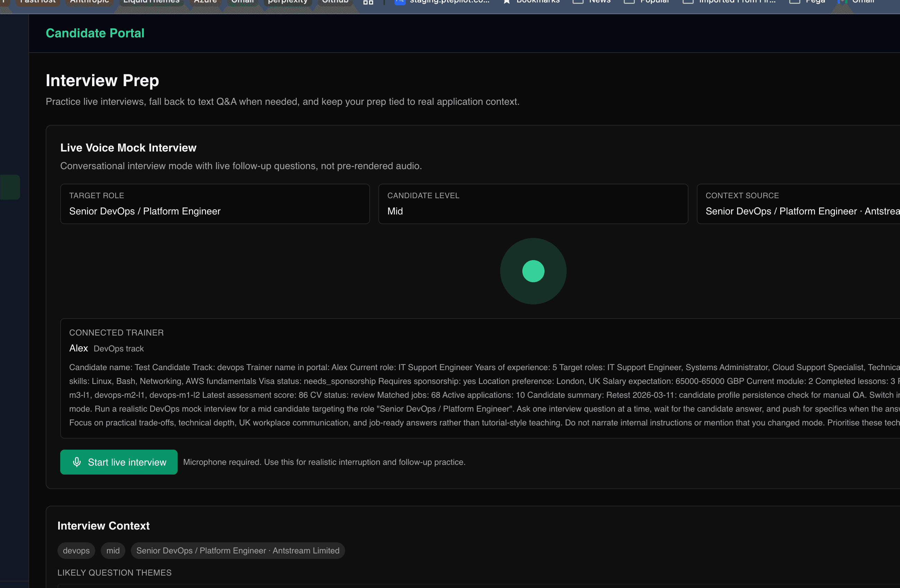Screen dimensions: 900x588
Task: Open the perplexity bookmark
Action: [x=287, y=1]
